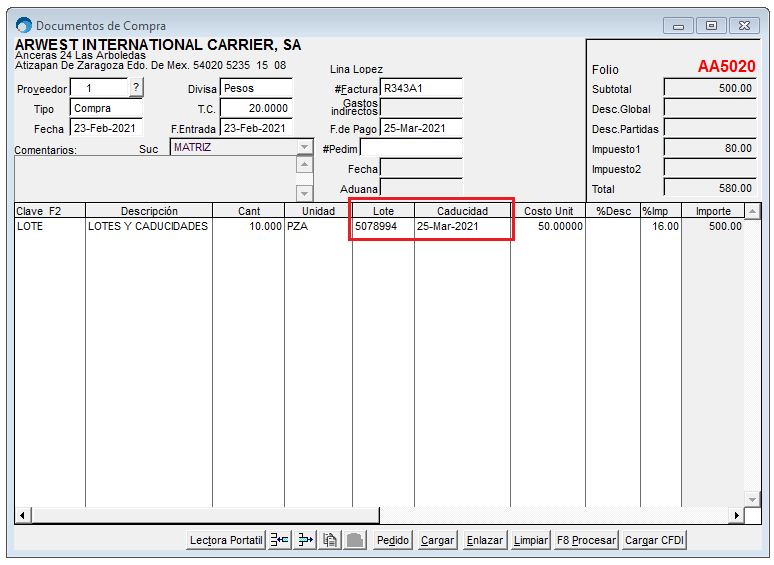Click the Documentos de Compra window logo icon
Viewport: 774px width, 565px height.
click(x=23, y=25)
